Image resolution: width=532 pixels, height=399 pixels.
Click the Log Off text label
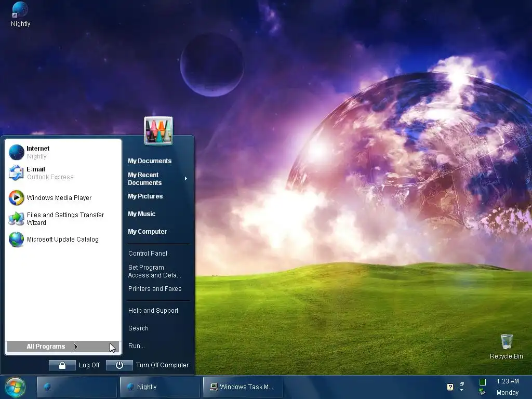pos(89,365)
